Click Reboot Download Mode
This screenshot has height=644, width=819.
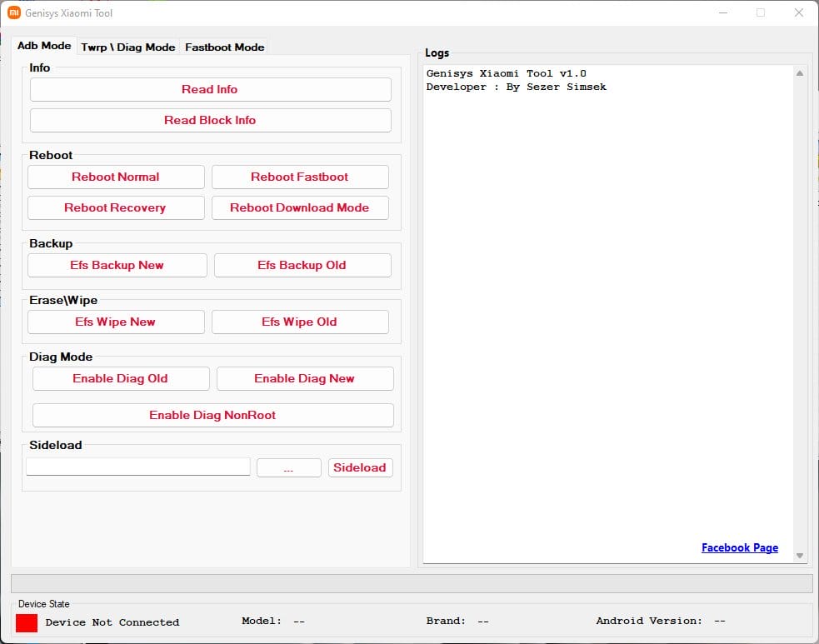(300, 208)
